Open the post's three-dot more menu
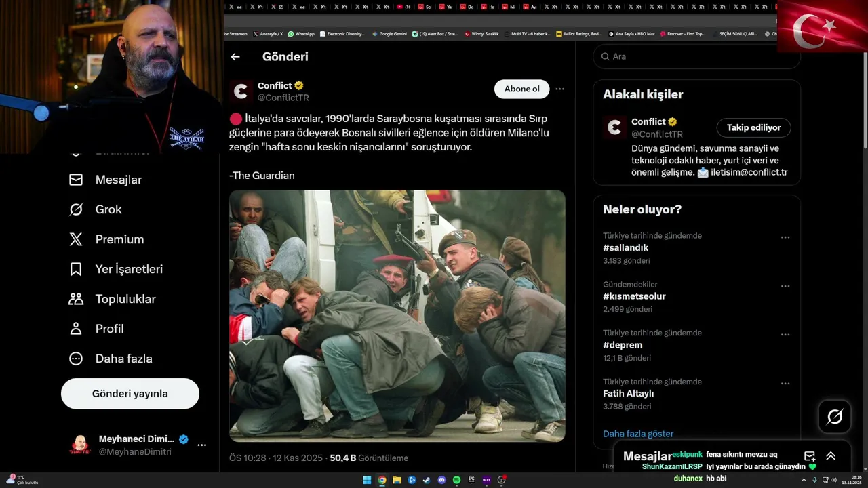 pyautogui.click(x=559, y=89)
